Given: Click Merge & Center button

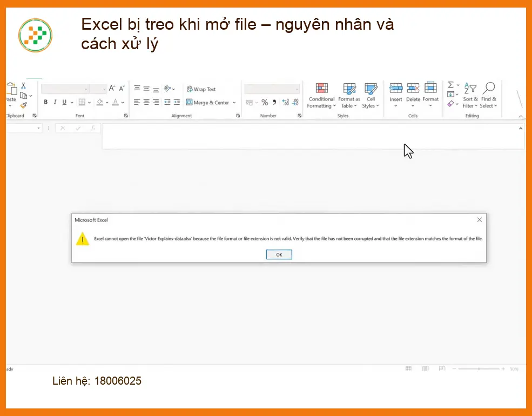Looking at the screenshot, I should click(207, 103).
